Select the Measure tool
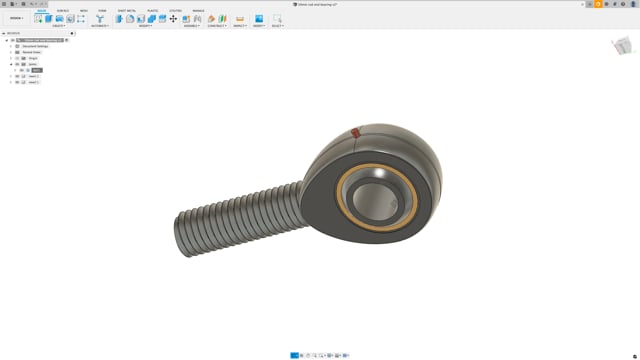 (240, 19)
